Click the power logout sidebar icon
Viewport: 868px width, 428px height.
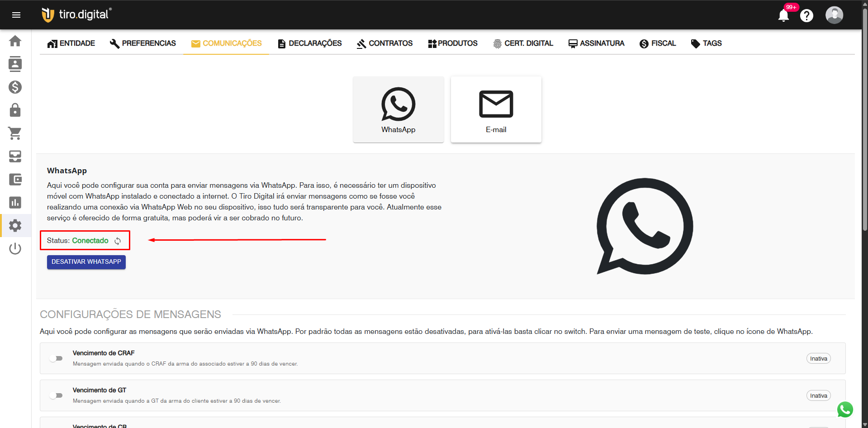pyautogui.click(x=15, y=248)
